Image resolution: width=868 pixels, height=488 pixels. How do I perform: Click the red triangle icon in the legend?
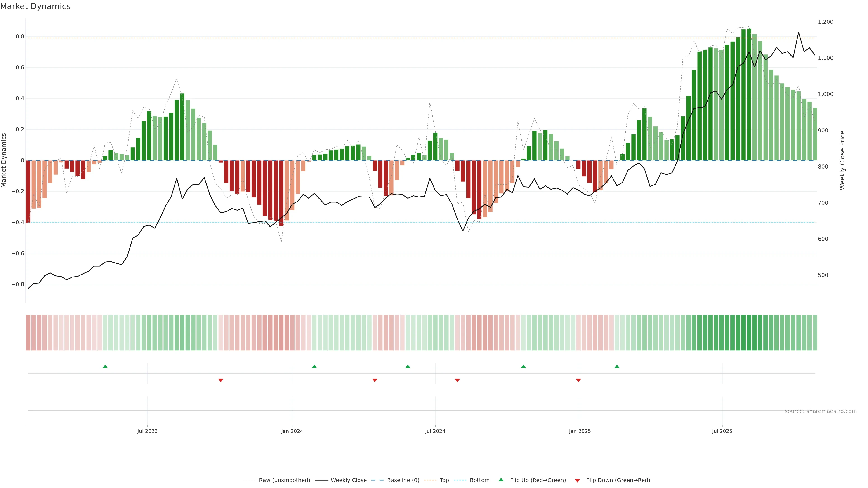[577, 480]
